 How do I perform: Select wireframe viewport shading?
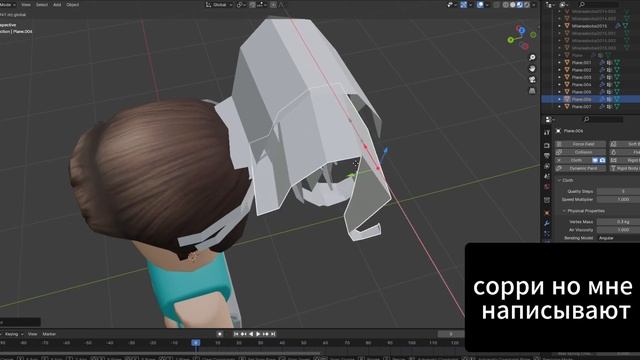point(506,5)
